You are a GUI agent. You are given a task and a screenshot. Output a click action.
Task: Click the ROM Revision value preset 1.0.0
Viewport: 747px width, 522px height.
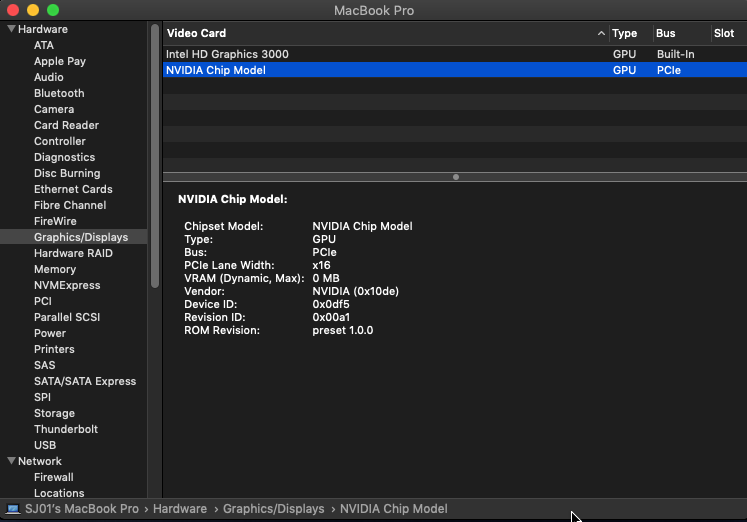point(343,331)
